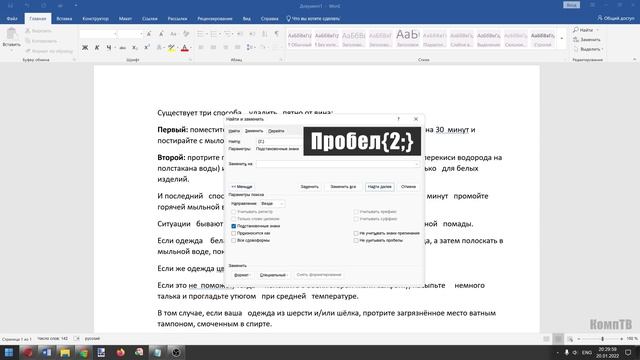Open the Design (Конструктор) ribbon tab
Viewport: 640px width, 360px height.
[96, 18]
